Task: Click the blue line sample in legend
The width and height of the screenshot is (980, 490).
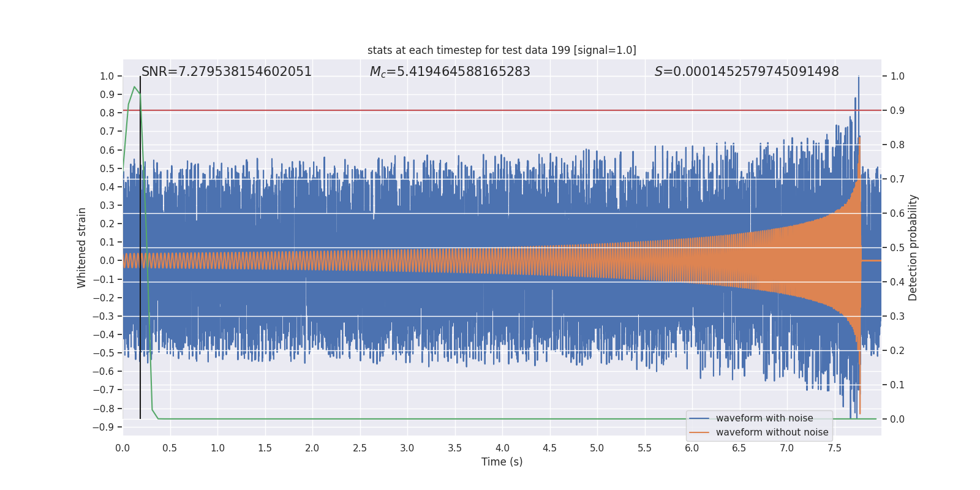Action: point(699,418)
